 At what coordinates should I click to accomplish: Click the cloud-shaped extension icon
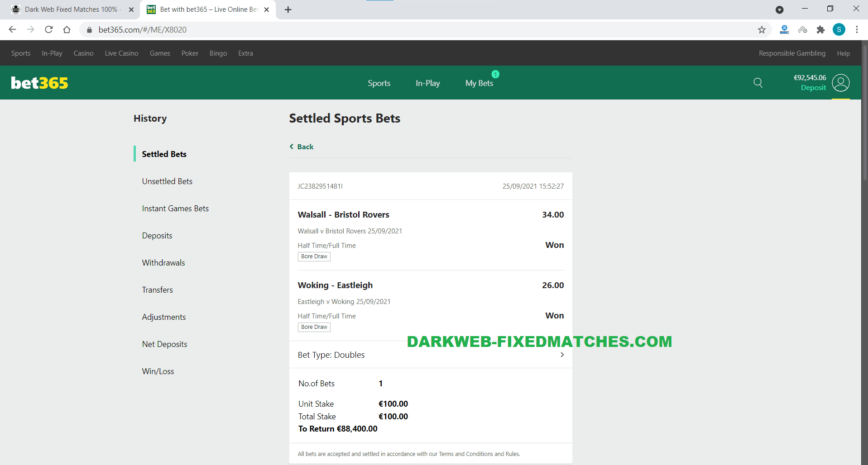[x=803, y=29]
